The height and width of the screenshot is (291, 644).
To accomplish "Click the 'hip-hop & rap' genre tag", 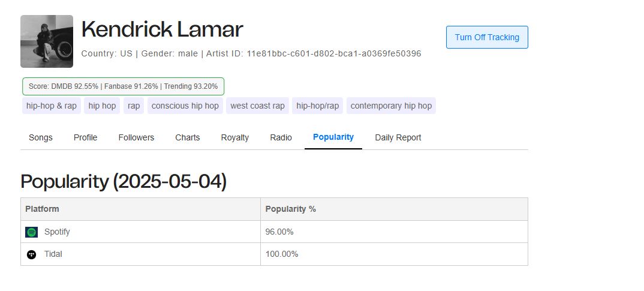I will [x=52, y=106].
